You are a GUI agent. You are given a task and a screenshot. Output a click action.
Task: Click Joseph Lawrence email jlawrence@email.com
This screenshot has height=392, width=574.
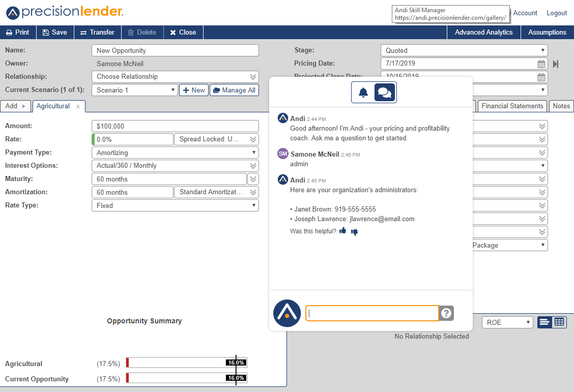(382, 219)
